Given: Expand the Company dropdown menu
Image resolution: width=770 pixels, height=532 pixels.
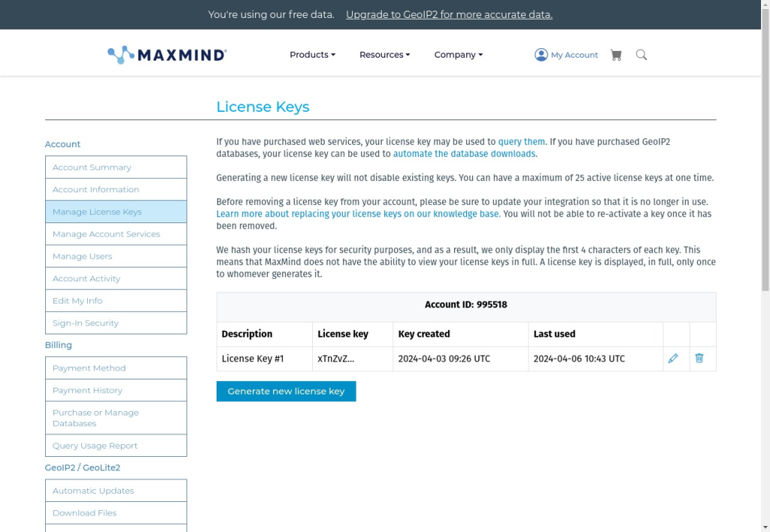Looking at the screenshot, I should pos(458,55).
